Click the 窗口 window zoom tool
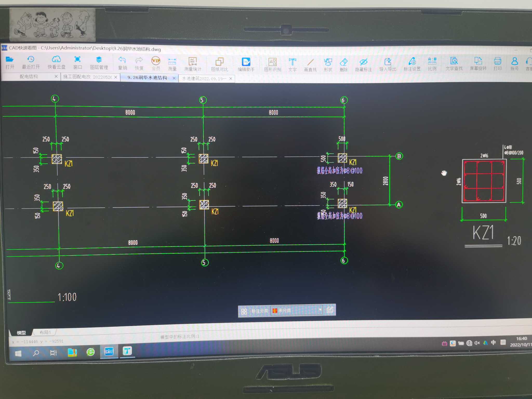Screen dimensions: 532x399 tap(77, 63)
